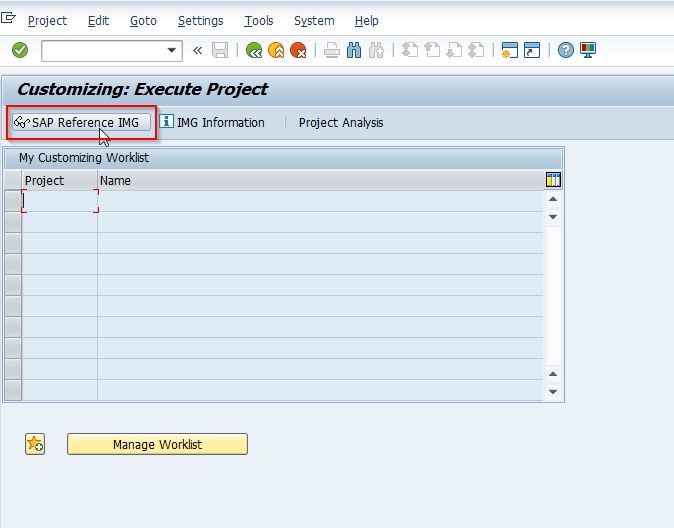674x528 pixels.
Task: Click the Last Page icon
Action: pyautogui.click(x=476, y=50)
